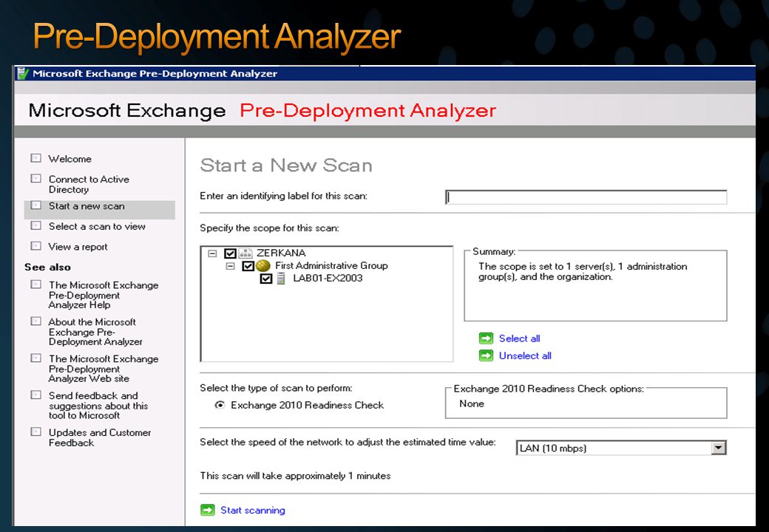The height and width of the screenshot is (532, 769).
Task: Click the bullet icon beside About the Microsoft Exchange
Action: click(x=35, y=321)
